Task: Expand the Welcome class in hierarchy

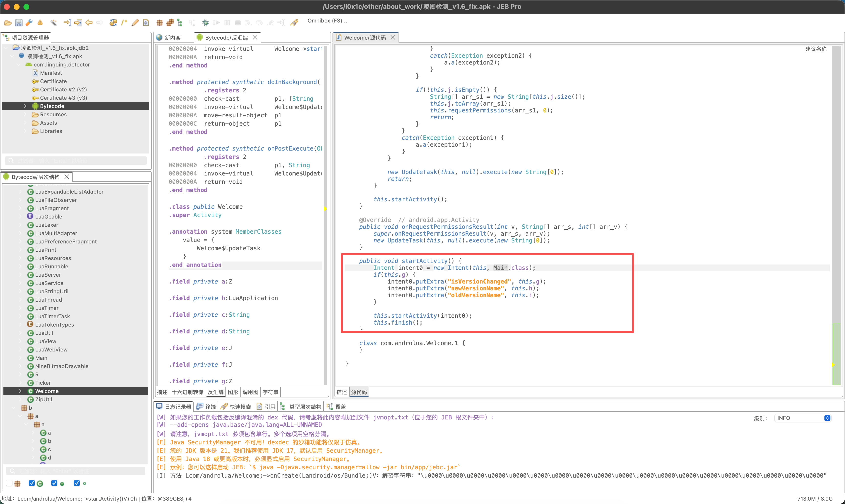Action: (x=20, y=391)
